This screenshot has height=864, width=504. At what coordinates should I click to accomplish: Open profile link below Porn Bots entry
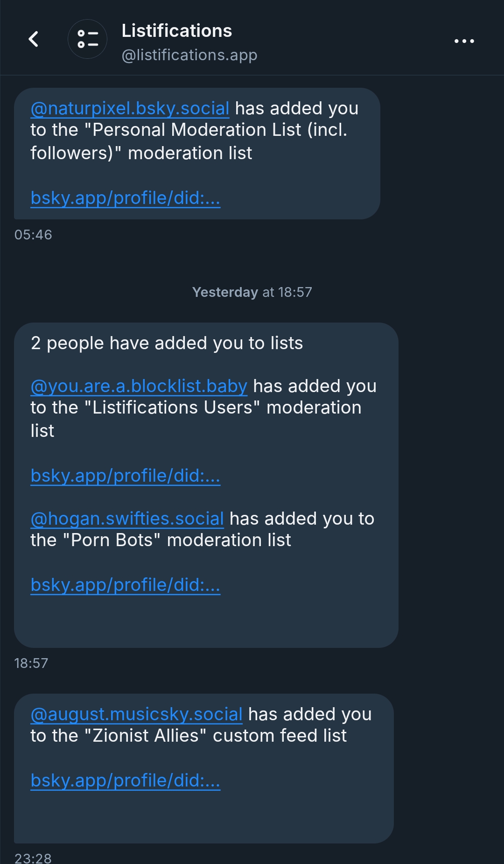point(125,585)
